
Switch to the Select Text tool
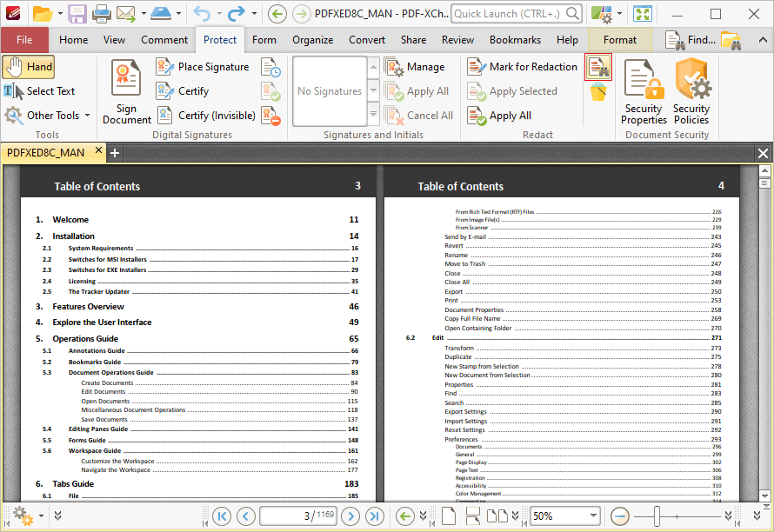pyautogui.click(x=39, y=90)
